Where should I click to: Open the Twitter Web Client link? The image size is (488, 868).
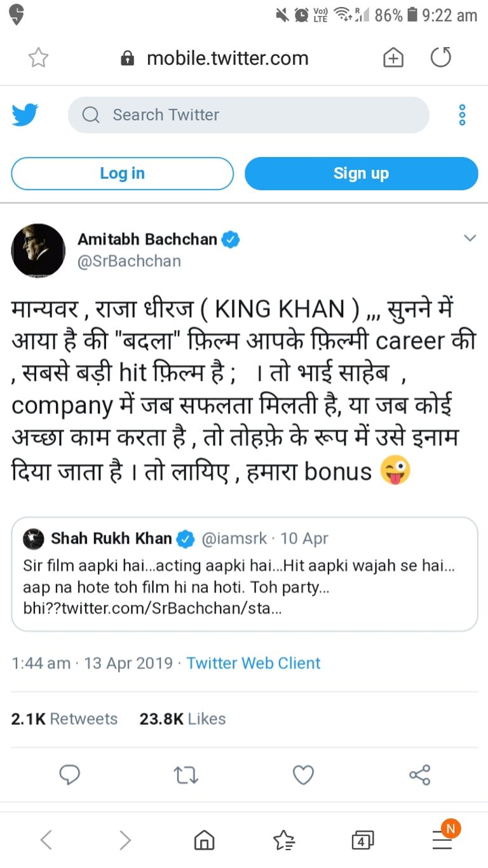(x=253, y=663)
